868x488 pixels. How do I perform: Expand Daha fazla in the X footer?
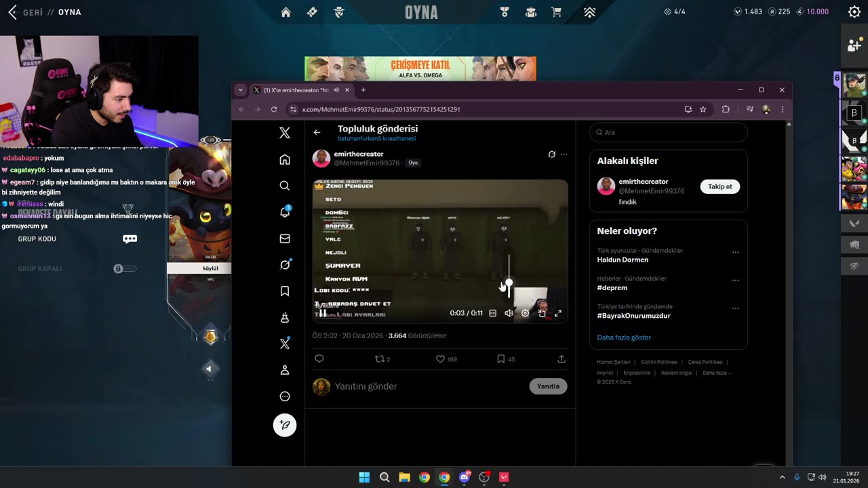click(717, 373)
